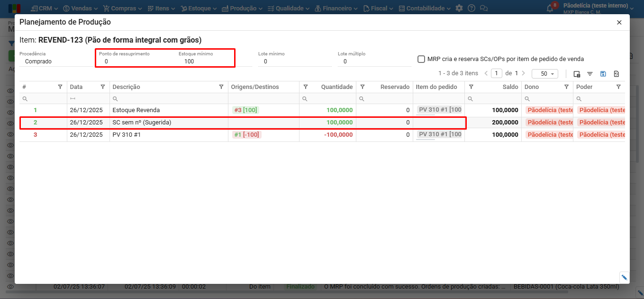This screenshot has width=644, height=299.
Task: Click the 1 - 3 de 3 itens pager text
Action: [x=458, y=73]
